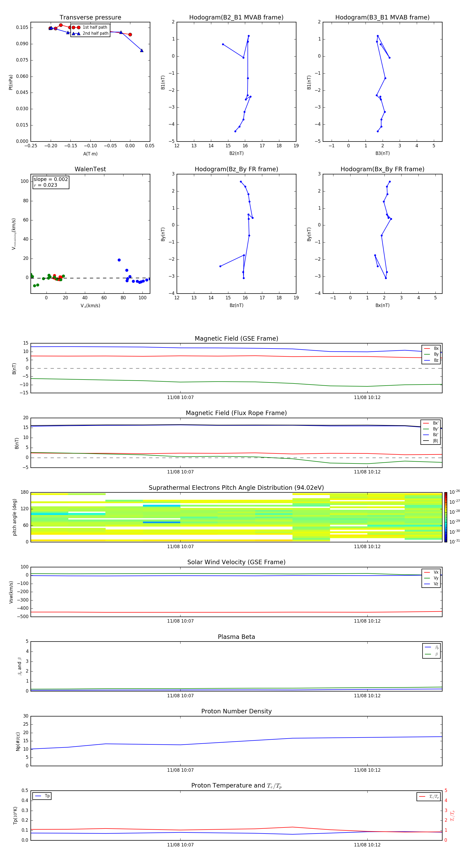473x868 pixels.
Task: Click the "Np(#/cc)" y-axis label
Action: 18,741
